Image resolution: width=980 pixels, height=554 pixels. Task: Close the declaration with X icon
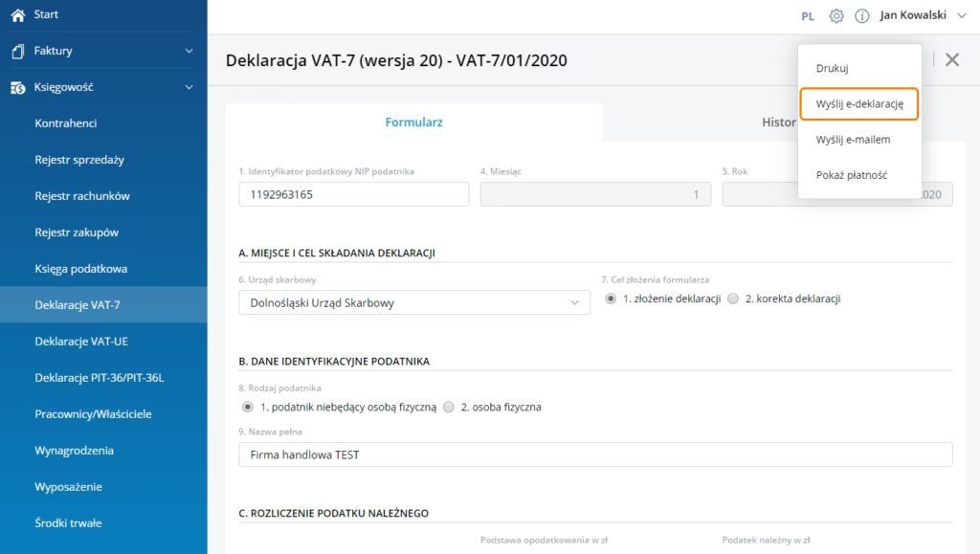pyautogui.click(x=951, y=59)
